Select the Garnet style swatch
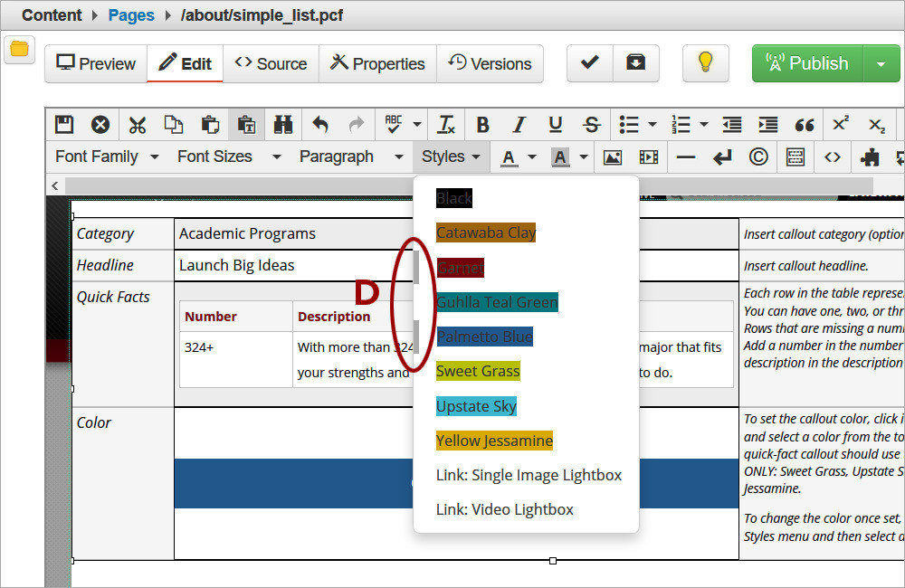The height and width of the screenshot is (588, 905). coord(460,267)
